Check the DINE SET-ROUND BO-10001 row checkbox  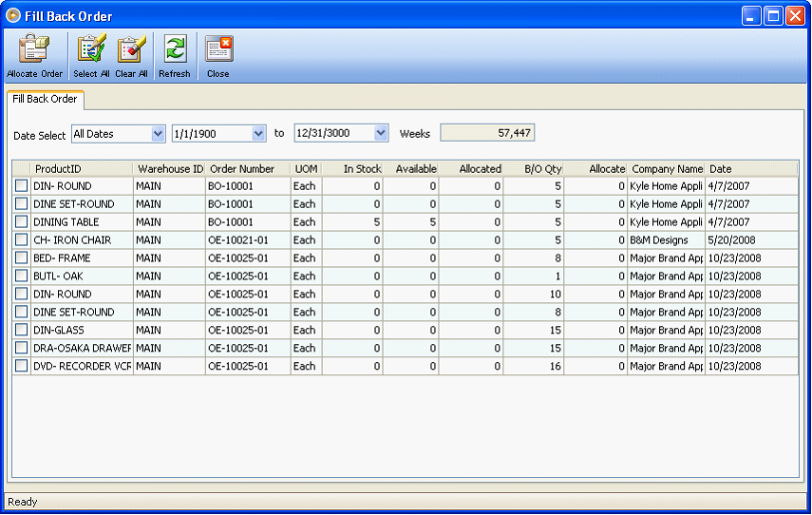click(21, 203)
